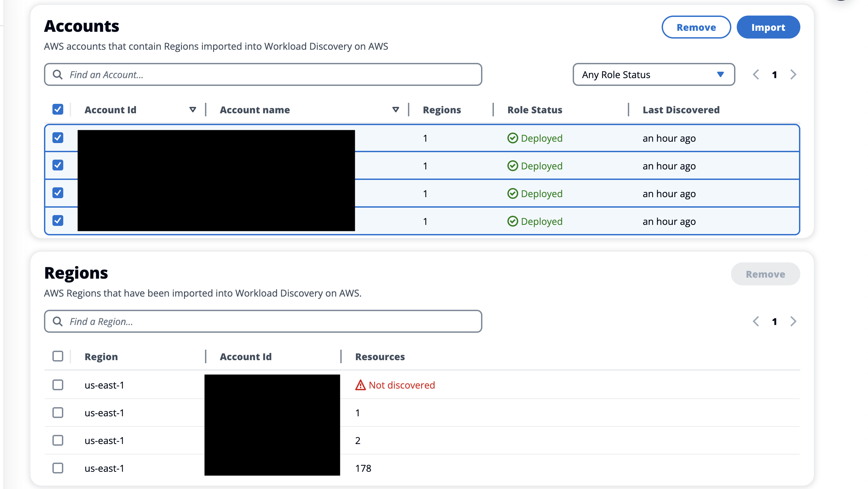Screen dimensions: 868x489
Task: Click the Import button
Action: [x=769, y=27]
